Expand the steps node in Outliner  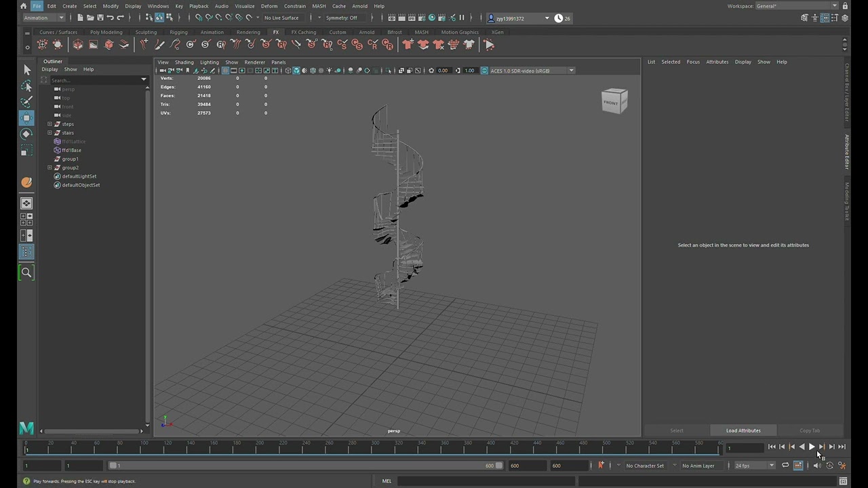point(50,124)
